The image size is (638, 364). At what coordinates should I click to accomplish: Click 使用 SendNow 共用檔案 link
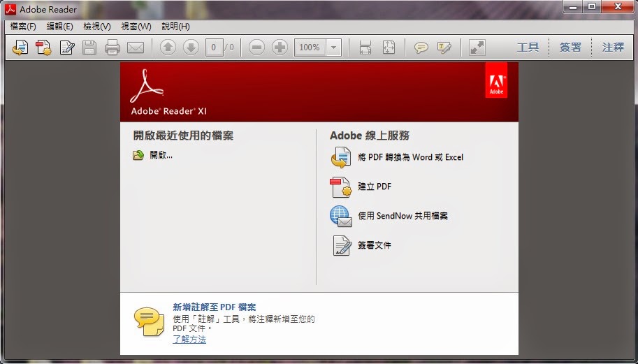click(x=403, y=216)
